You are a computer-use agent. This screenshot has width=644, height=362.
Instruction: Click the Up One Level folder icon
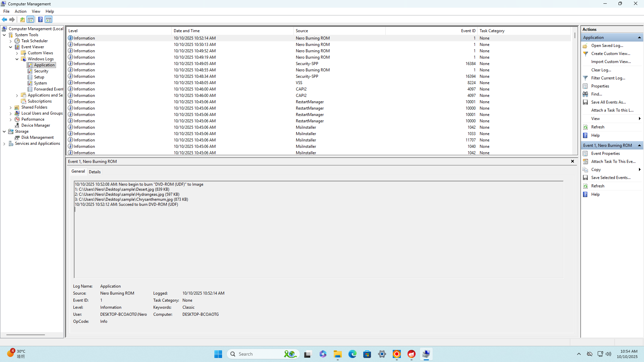(22, 19)
